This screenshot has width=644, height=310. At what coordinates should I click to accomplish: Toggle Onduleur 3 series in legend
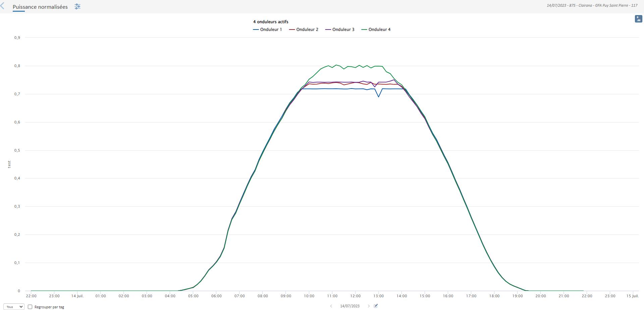340,30
